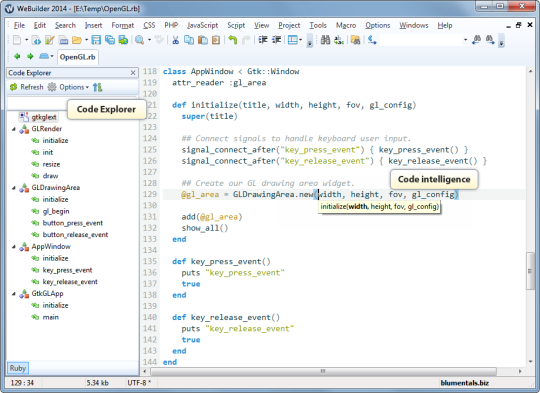Screen dimensions: 540x393
Task: Collapse the AppWindow class node
Action: point(14,247)
